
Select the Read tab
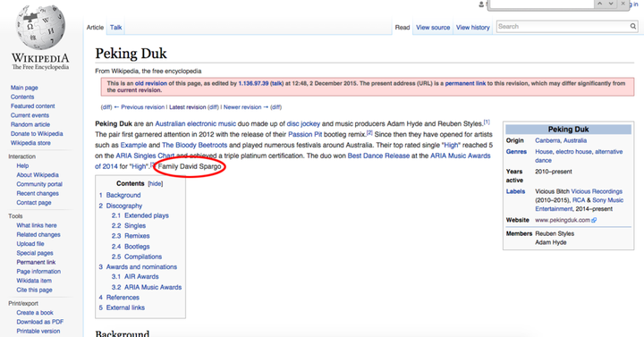pos(402,28)
